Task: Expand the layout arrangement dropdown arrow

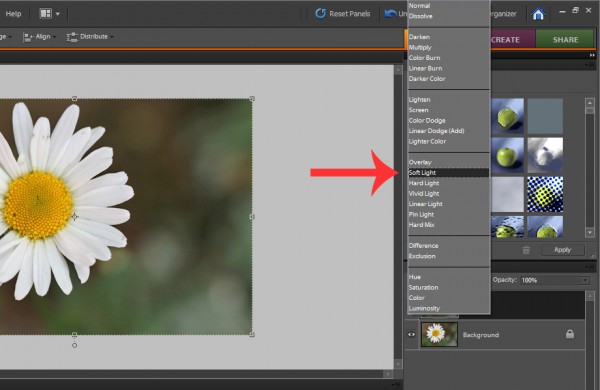Action: point(58,14)
